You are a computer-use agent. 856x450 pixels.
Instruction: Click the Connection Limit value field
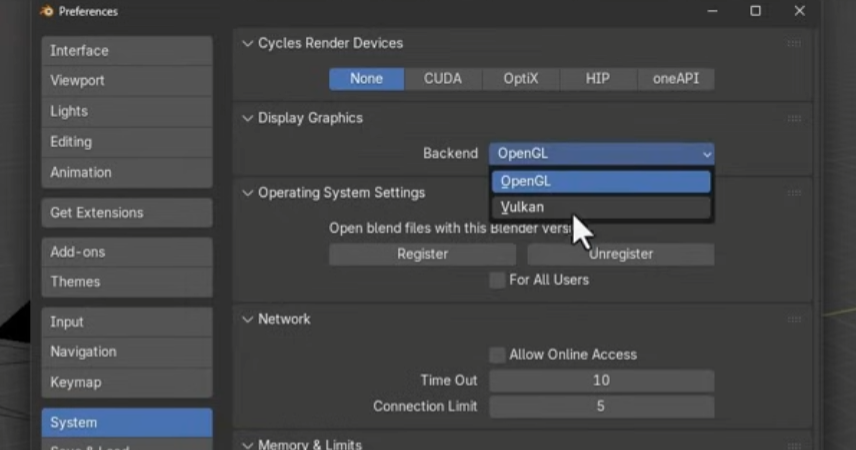602,406
